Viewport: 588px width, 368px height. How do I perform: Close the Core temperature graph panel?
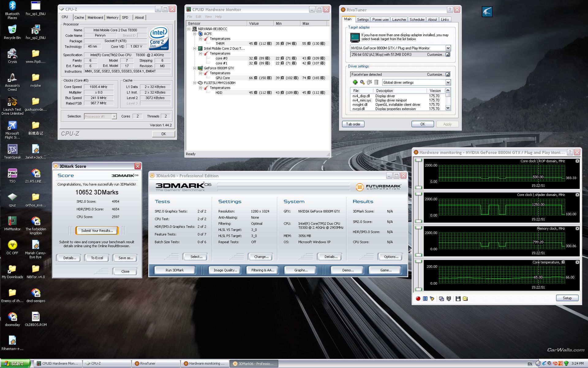[x=577, y=262]
